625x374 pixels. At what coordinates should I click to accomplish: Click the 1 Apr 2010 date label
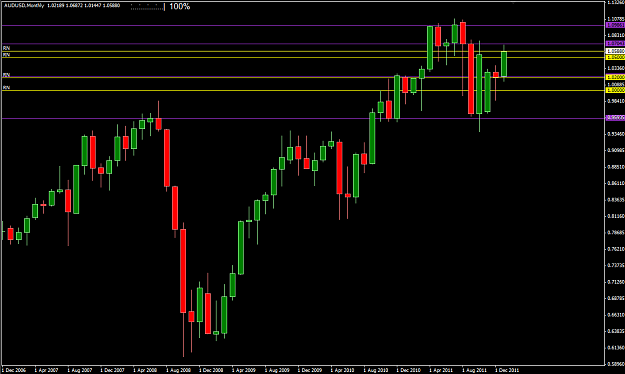342,370
